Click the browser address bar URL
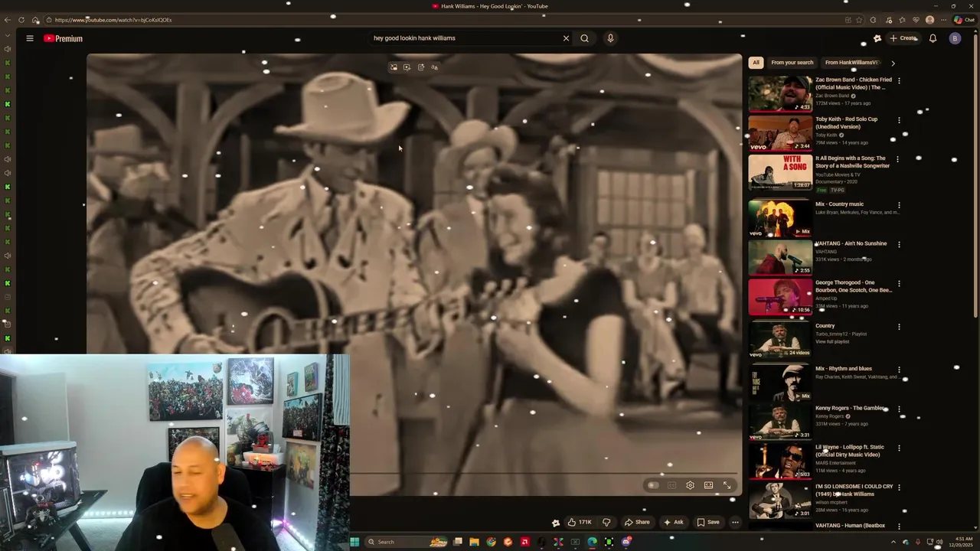Viewport: 980px width, 551px height. tap(113, 20)
